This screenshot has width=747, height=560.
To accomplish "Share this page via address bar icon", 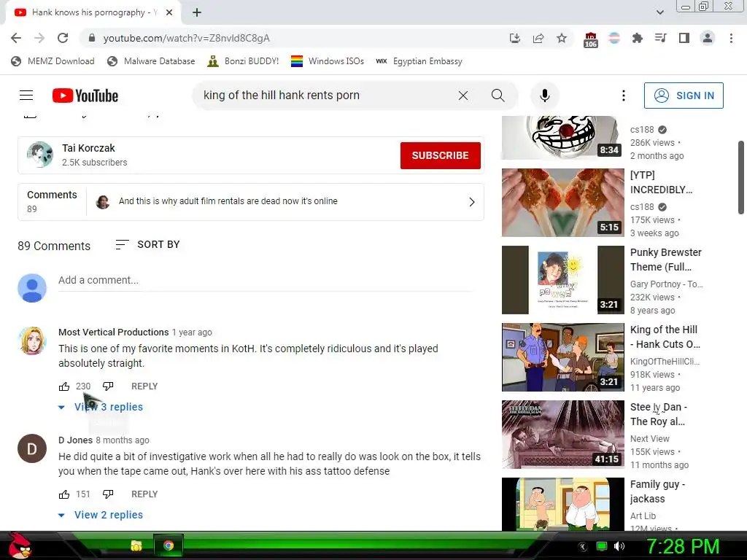I will [538, 38].
